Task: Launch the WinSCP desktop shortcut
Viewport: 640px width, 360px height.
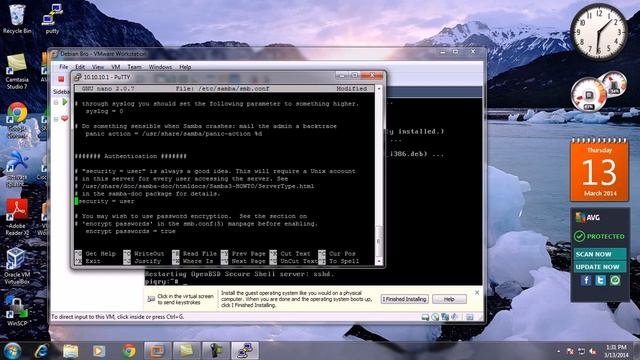Action: pos(17,311)
